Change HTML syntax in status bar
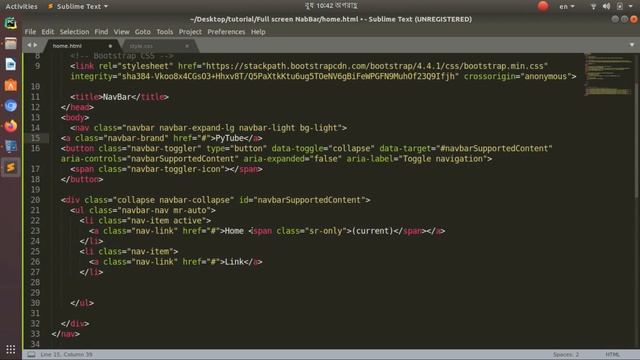This screenshot has height=360, width=640. (x=612, y=354)
